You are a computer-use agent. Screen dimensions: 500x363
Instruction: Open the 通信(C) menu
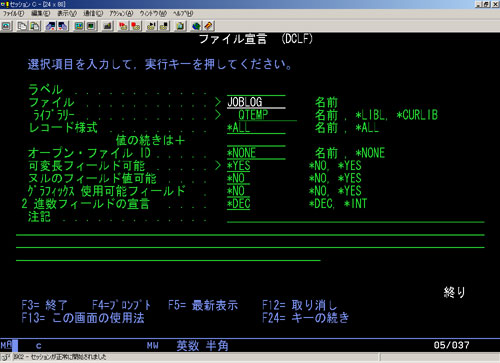click(93, 14)
